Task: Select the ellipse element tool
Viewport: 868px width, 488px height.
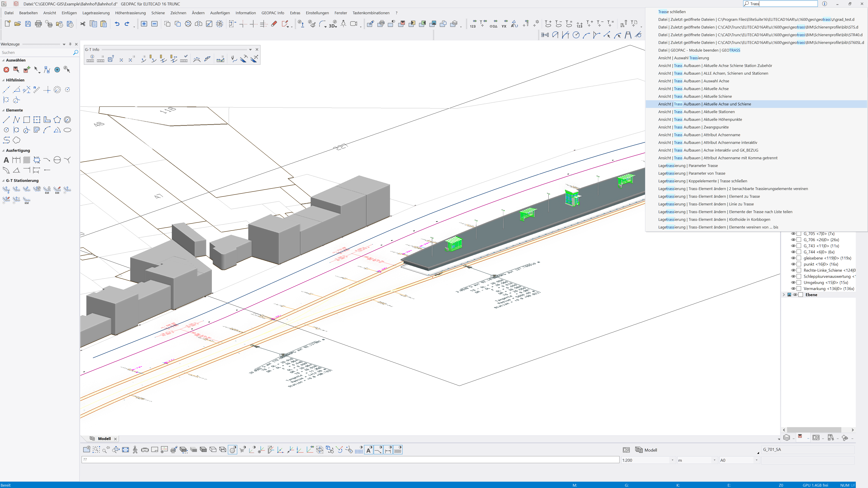Action: [67, 130]
